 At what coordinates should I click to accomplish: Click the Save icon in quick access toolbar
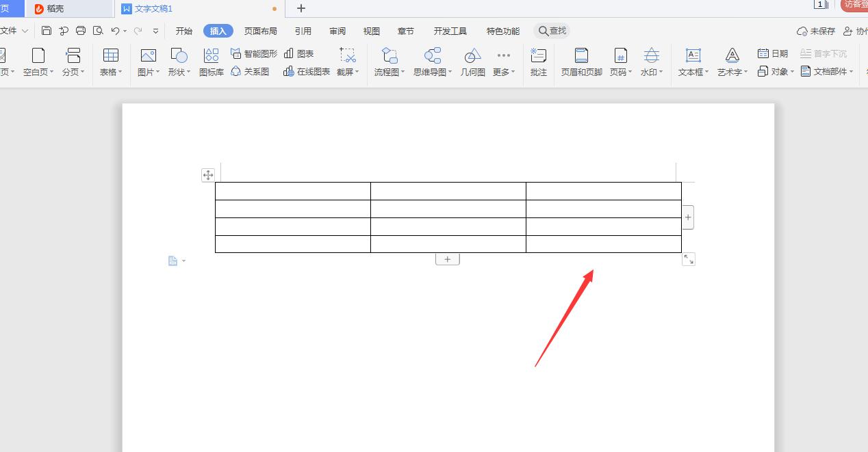coord(47,31)
